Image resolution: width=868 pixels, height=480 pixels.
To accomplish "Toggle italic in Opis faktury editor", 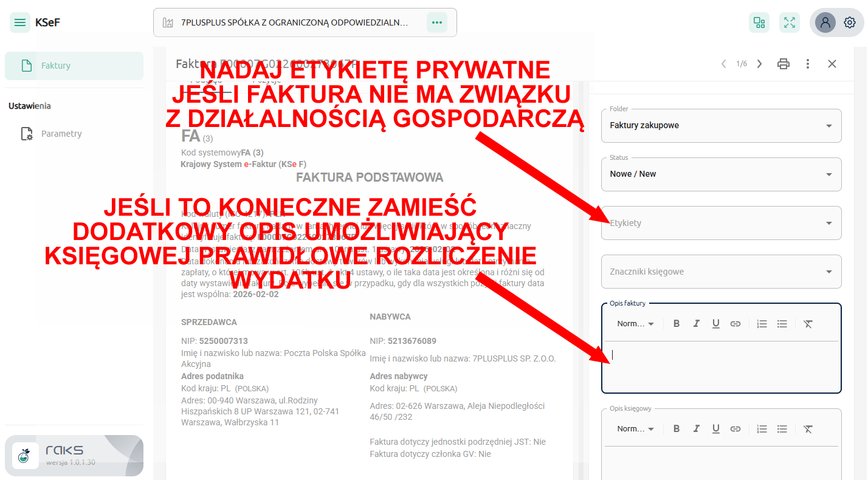I will [697, 324].
